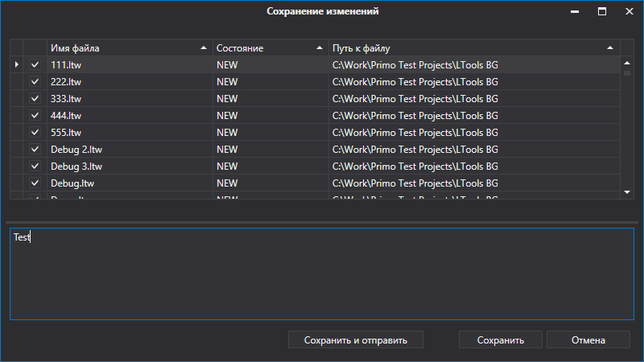Select the 222.ltw file name cell

point(129,81)
